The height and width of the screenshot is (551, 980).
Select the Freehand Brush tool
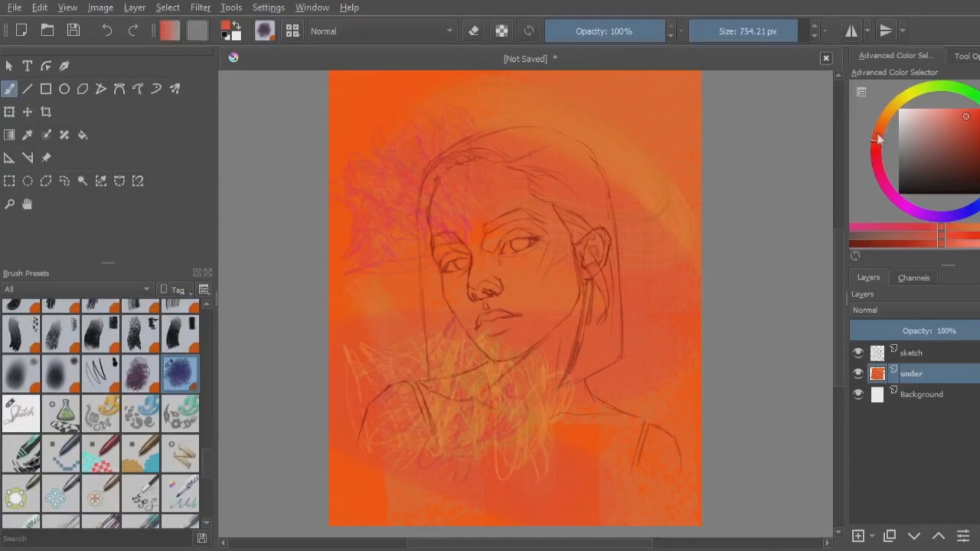pos(9,89)
